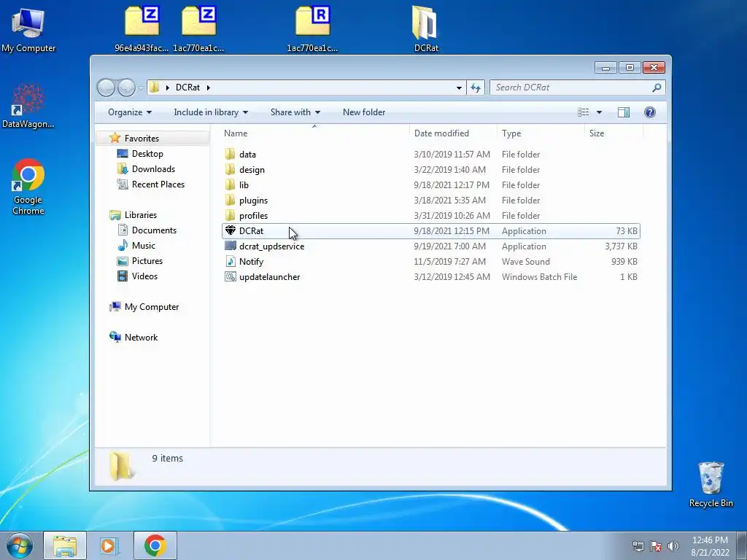Sort by Name column

pyautogui.click(x=314, y=133)
